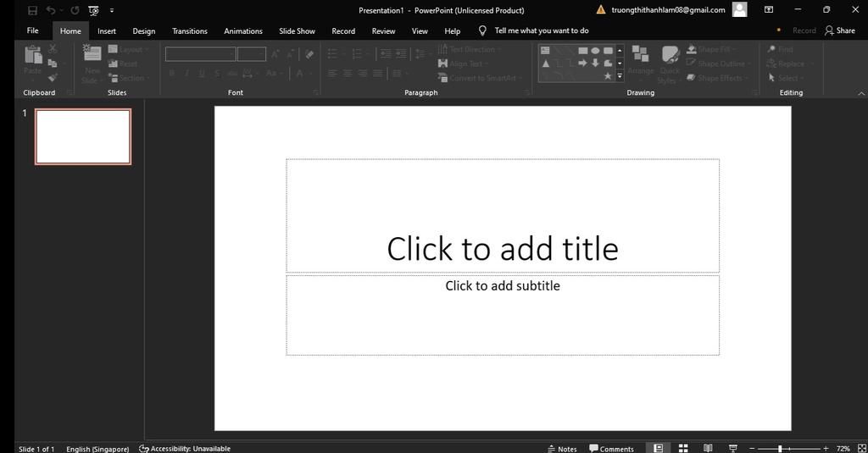Open the Text Direction dropdown
868x453 pixels.
click(470, 49)
